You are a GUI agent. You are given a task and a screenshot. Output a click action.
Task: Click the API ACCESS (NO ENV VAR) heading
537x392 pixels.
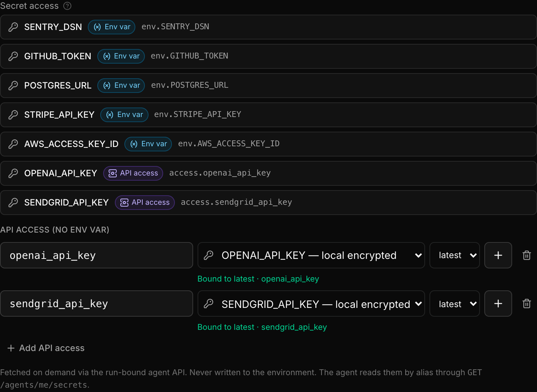(55, 230)
